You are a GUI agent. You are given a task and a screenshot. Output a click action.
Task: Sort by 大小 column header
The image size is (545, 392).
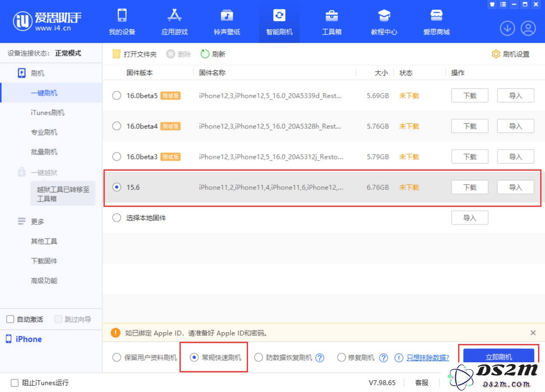[x=381, y=73]
